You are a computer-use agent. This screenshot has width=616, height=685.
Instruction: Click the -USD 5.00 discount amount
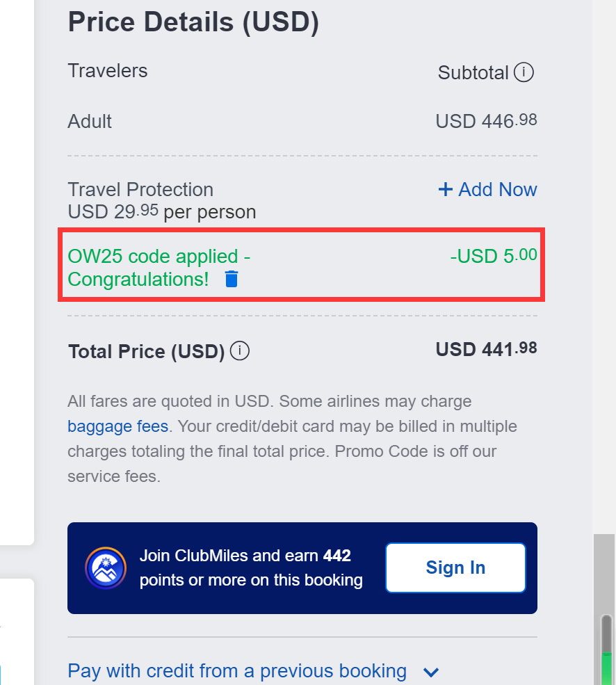point(494,255)
